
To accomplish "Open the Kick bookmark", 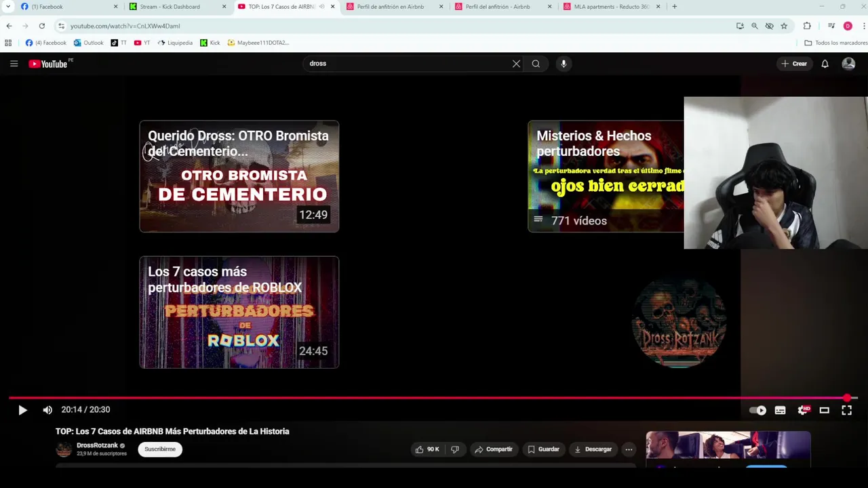I will pyautogui.click(x=210, y=43).
